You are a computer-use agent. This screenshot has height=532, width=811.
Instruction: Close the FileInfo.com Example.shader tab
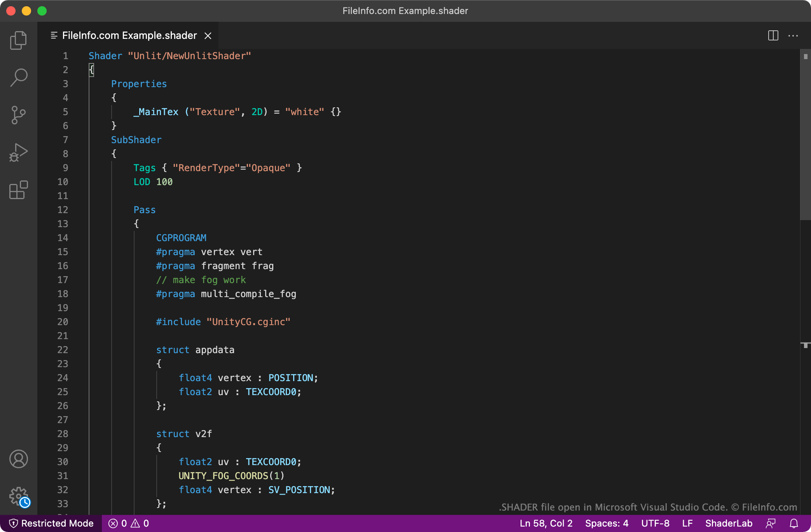coord(208,36)
